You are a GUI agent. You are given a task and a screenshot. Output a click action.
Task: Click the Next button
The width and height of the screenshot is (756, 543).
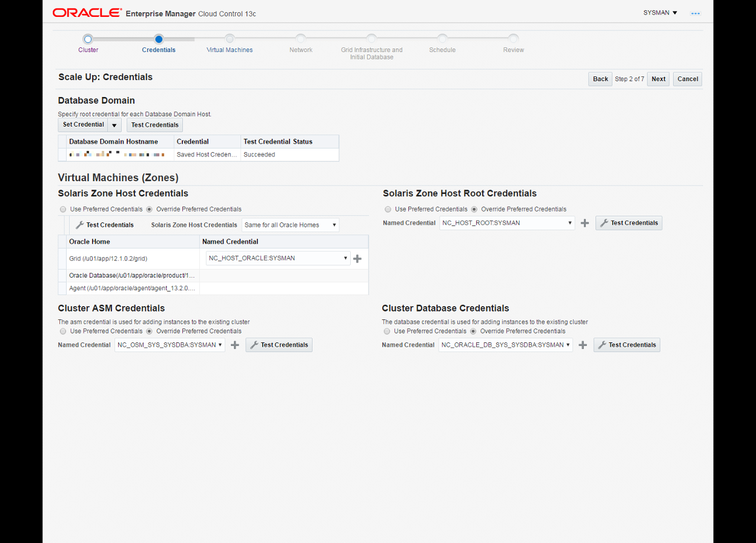click(x=658, y=79)
